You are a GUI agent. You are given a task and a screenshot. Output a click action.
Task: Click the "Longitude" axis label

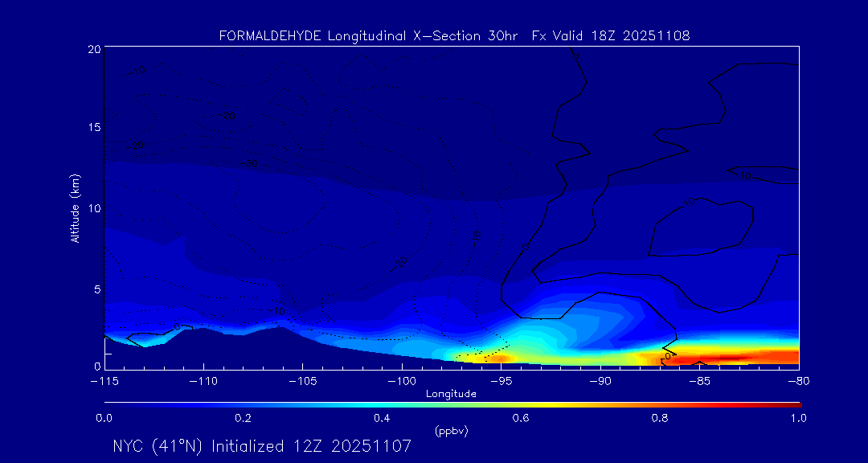tap(451, 395)
